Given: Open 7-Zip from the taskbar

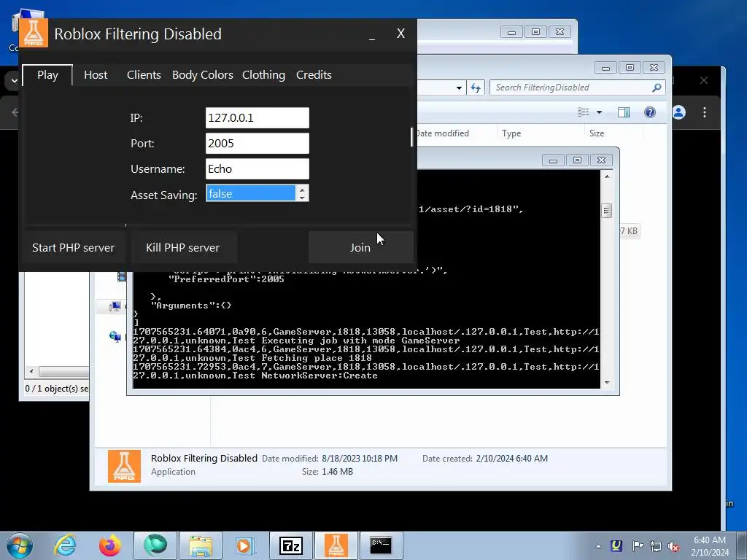Looking at the screenshot, I should [x=291, y=545].
